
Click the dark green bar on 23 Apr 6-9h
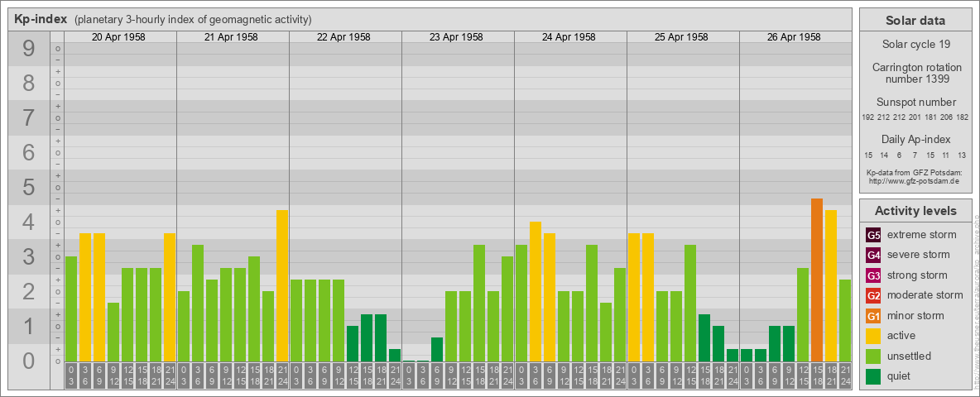click(437, 350)
